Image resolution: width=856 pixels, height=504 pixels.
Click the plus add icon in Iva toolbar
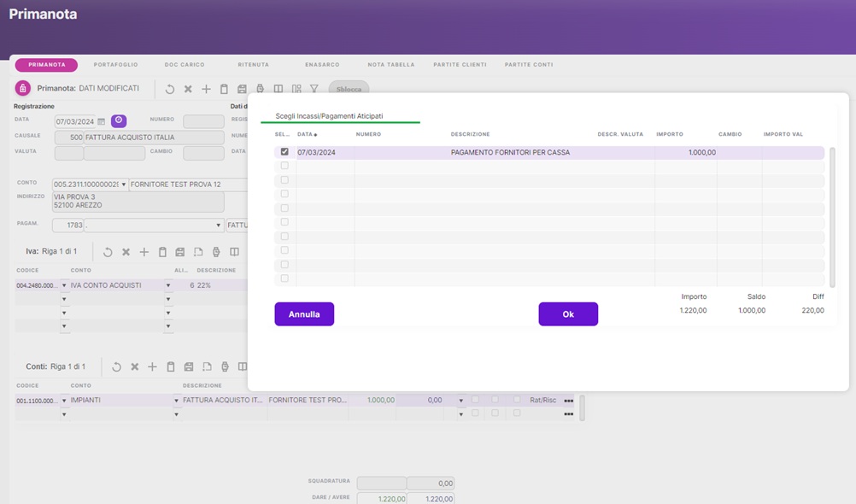(x=144, y=252)
